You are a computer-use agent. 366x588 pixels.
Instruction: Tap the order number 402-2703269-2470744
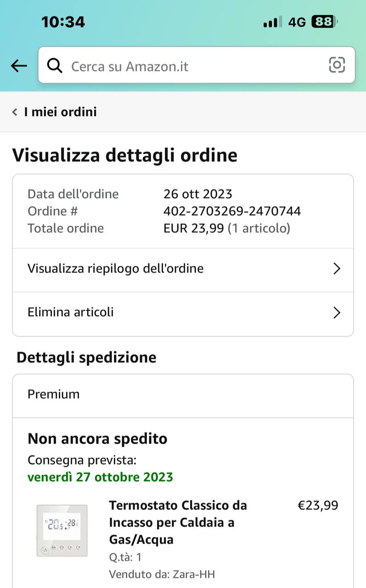click(232, 211)
